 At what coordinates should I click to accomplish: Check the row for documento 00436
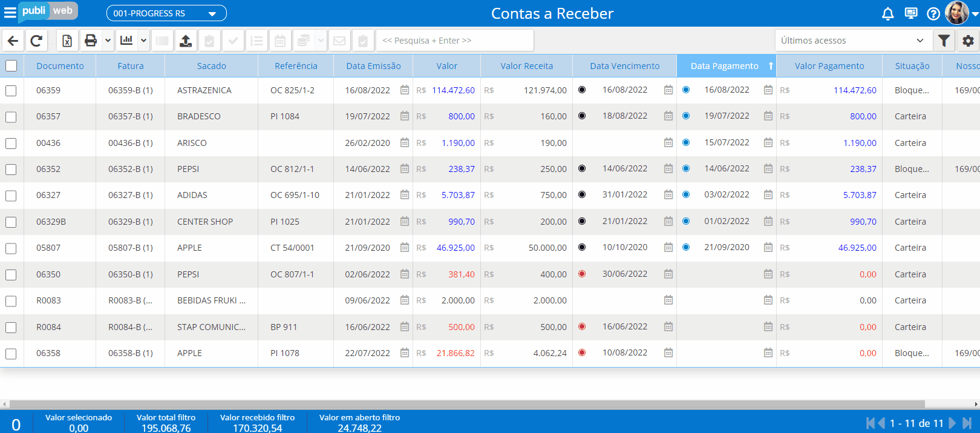[x=11, y=144]
